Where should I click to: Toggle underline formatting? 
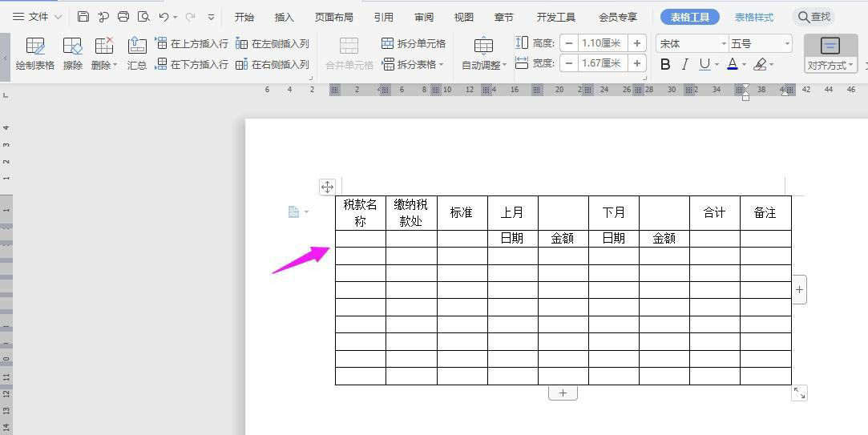[704, 65]
